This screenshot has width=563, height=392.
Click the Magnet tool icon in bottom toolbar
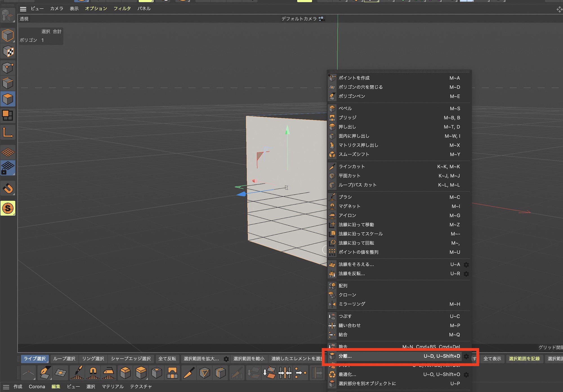93,373
